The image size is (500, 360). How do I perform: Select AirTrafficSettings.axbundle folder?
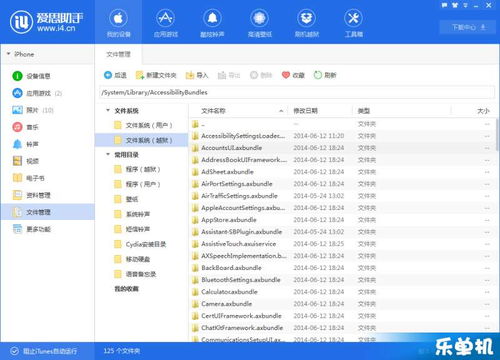(342, 196)
